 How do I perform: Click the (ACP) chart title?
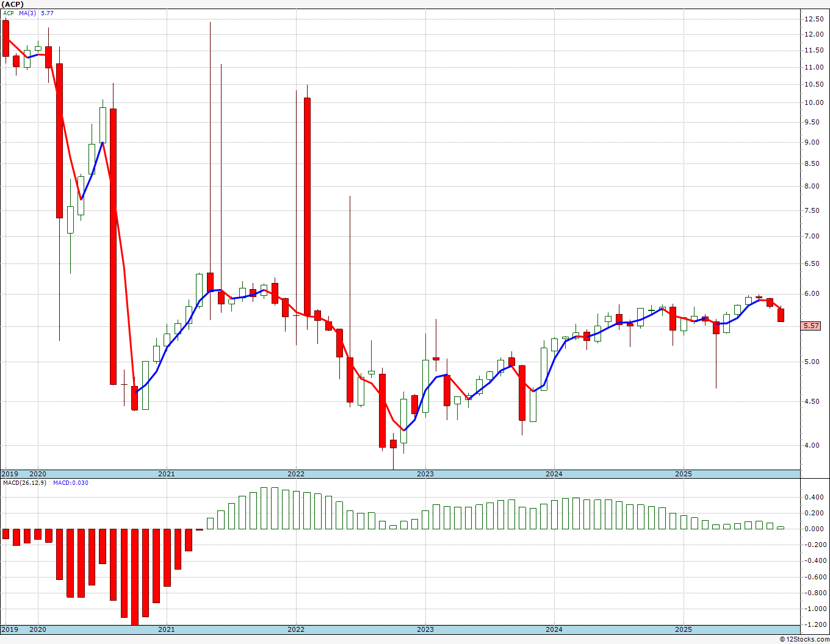[x=12, y=4]
